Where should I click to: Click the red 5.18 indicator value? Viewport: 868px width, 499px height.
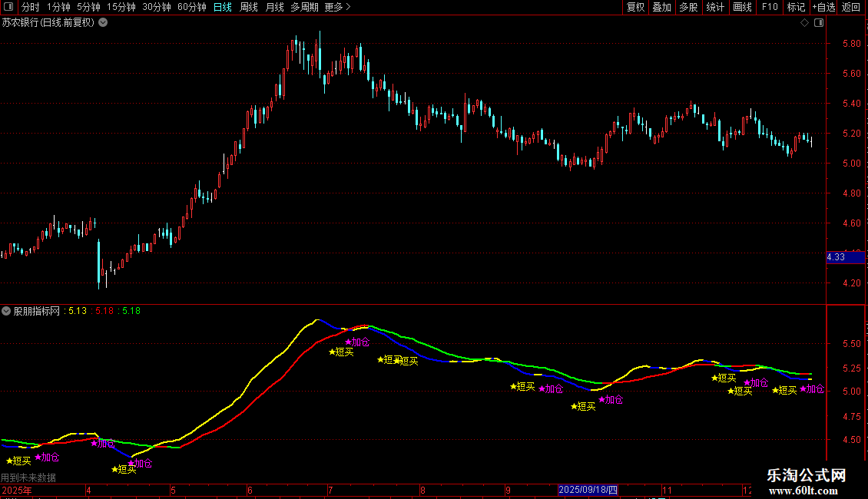click(x=104, y=311)
